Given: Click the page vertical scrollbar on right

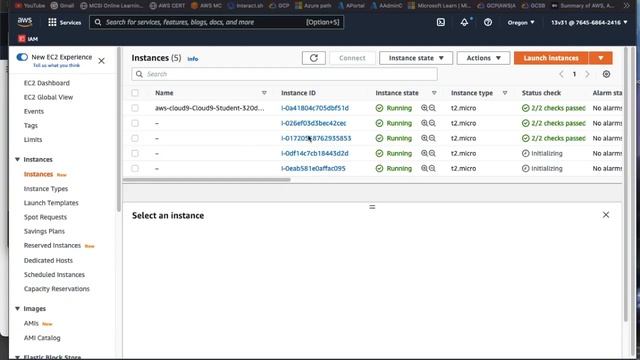Looking at the screenshot, I should click(626, 184).
